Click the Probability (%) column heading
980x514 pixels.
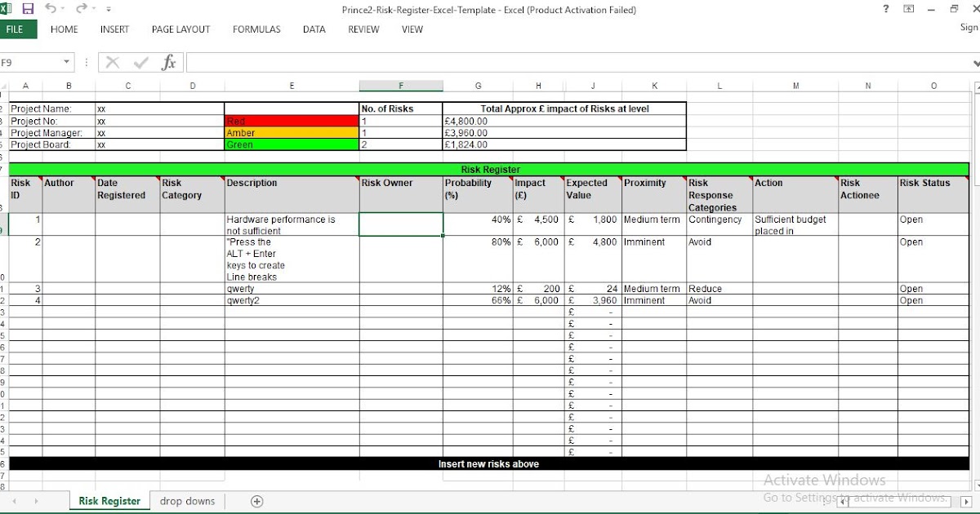[x=478, y=195]
